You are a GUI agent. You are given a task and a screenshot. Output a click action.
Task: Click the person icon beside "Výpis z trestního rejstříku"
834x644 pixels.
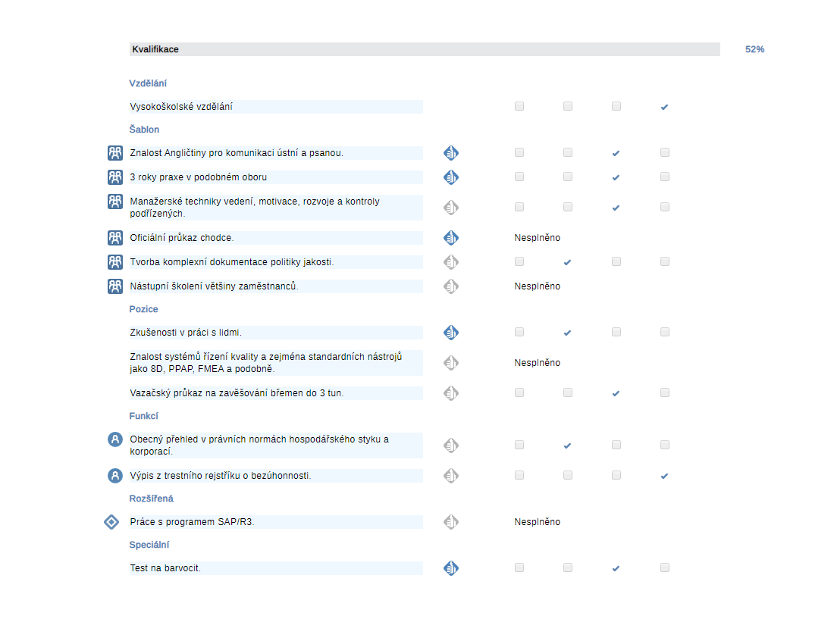point(115,476)
